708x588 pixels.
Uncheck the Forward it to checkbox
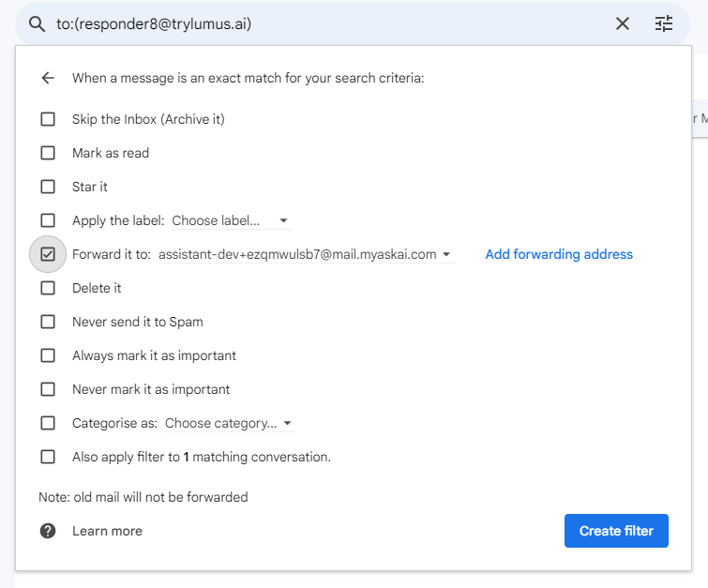click(x=48, y=254)
